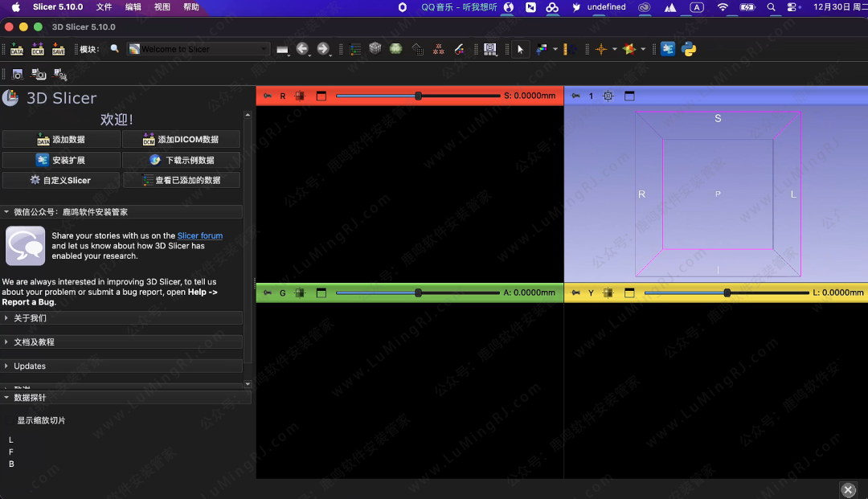
Task: Expand the Updates section
Action: pyautogui.click(x=30, y=366)
